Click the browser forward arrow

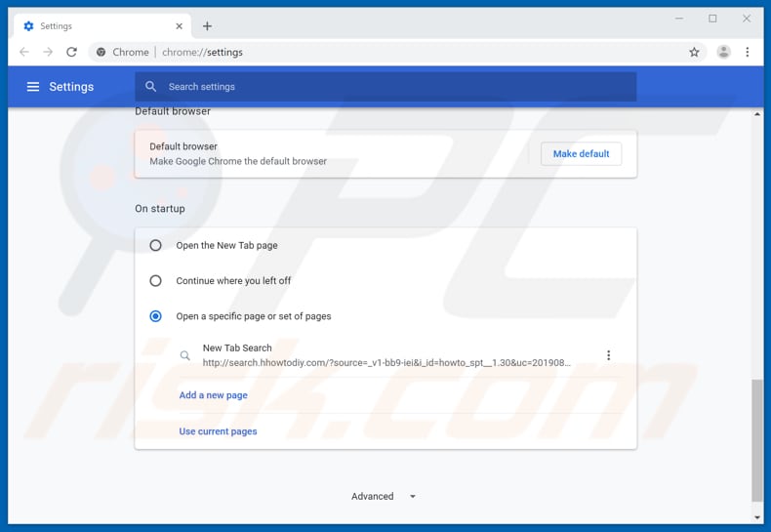point(48,52)
